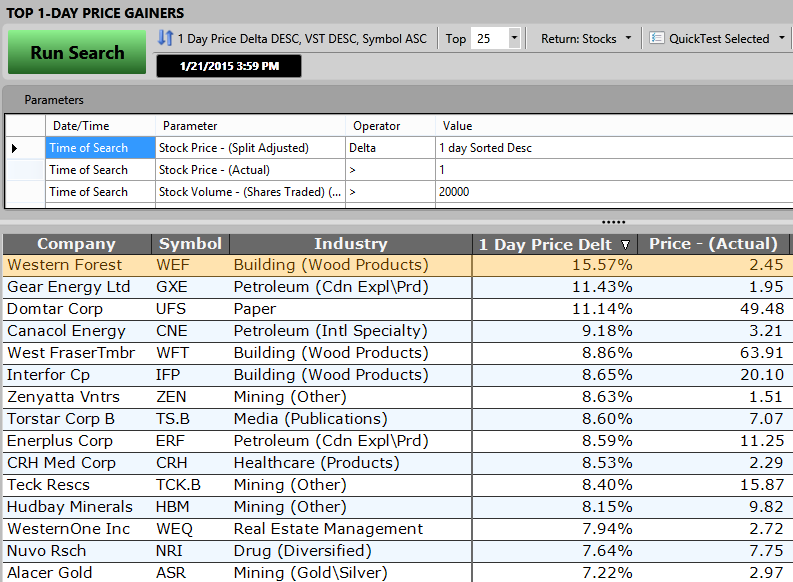793x582 pixels.
Task: Open the QuickTest Selected dropdown arrow
Action: [x=779, y=38]
